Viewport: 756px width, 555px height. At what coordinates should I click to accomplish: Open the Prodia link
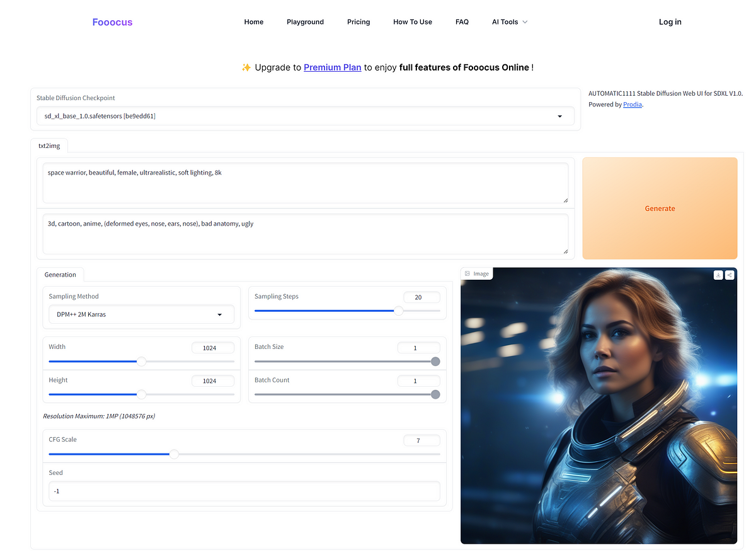point(633,105)
